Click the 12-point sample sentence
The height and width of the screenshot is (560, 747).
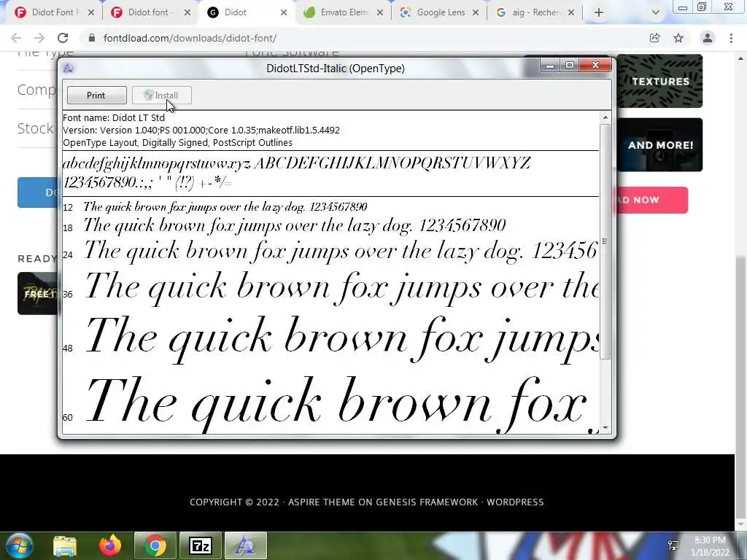click(x=225, y=206)
